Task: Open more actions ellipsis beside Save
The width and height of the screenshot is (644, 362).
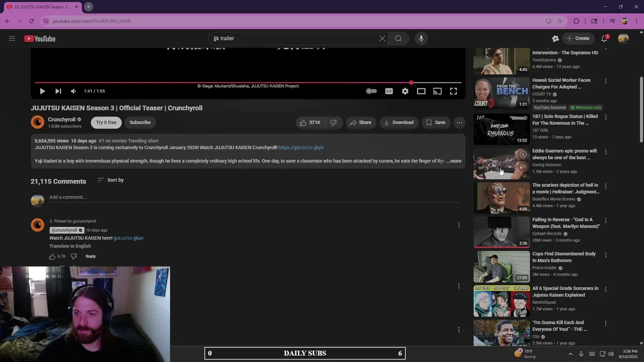Action: (459, 122)
